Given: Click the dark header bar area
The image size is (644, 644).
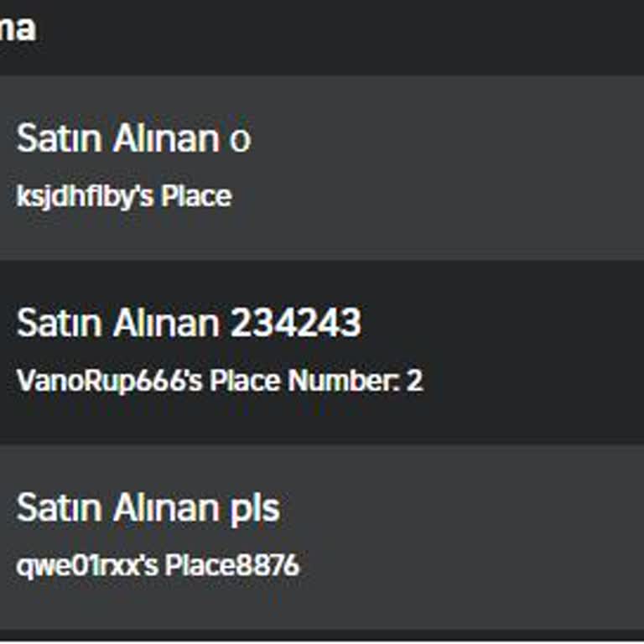Looking at the screenshot, I should coord(335,34).
